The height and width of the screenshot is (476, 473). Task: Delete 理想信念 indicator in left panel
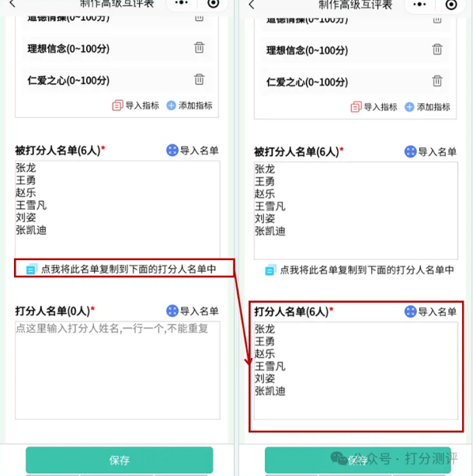pyautogui.click(x=199, y=47)
